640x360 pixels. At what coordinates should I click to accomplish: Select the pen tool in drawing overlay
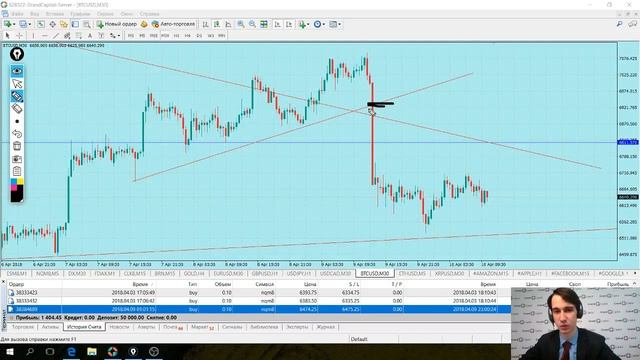point(17,96)
